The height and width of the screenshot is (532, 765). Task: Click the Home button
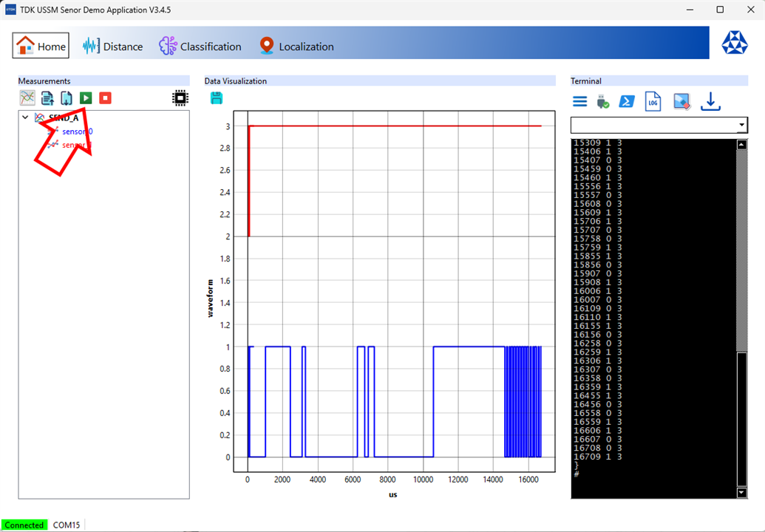tap(41, 46)
